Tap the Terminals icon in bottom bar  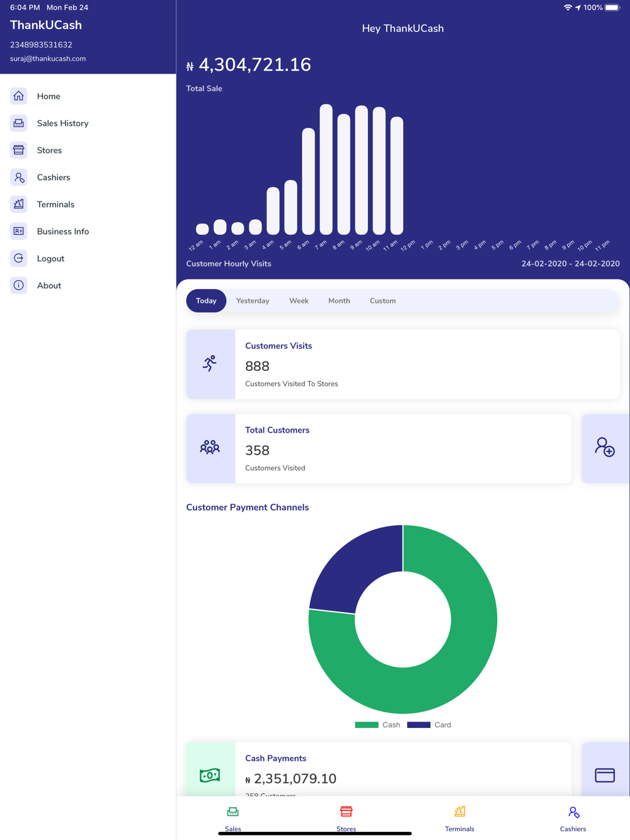[460, 812]
